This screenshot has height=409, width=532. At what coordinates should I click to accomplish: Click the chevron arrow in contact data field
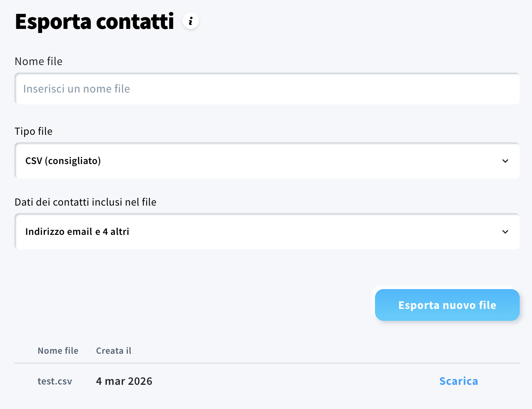(x=505, y=232)
